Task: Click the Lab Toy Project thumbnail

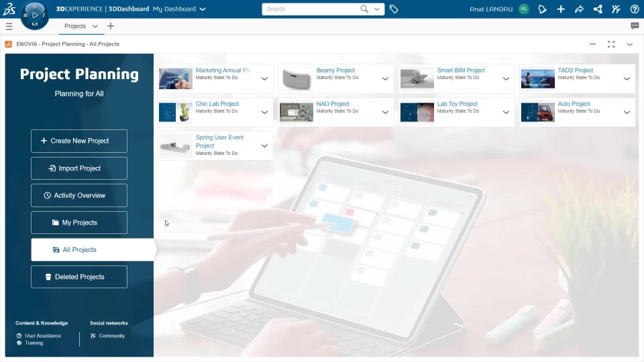Action: click(417, 112)
